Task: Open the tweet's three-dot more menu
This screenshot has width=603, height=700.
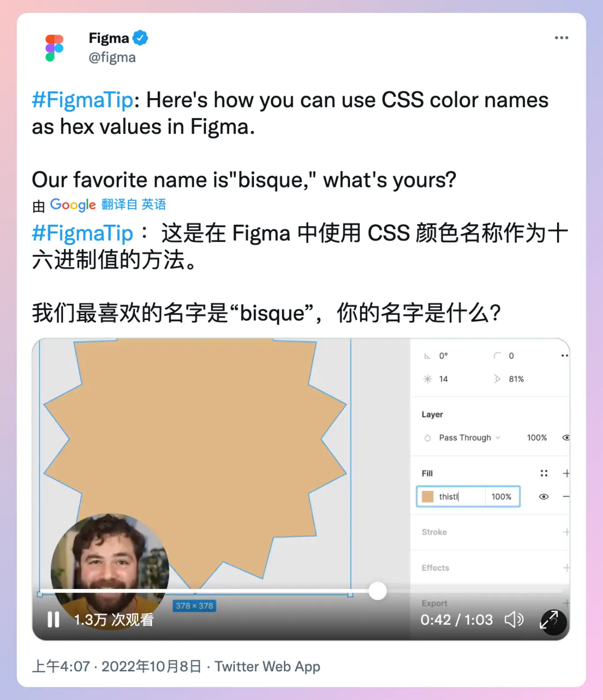Action: pyautogui.click(x=561, y=38)
